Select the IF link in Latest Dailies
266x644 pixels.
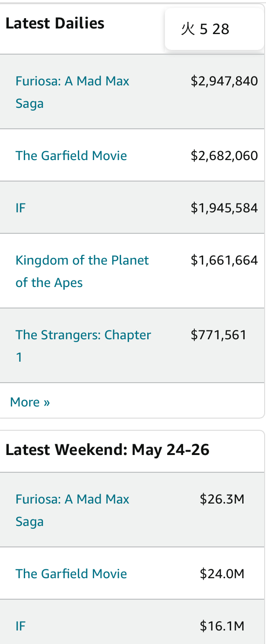click(20, 208)
